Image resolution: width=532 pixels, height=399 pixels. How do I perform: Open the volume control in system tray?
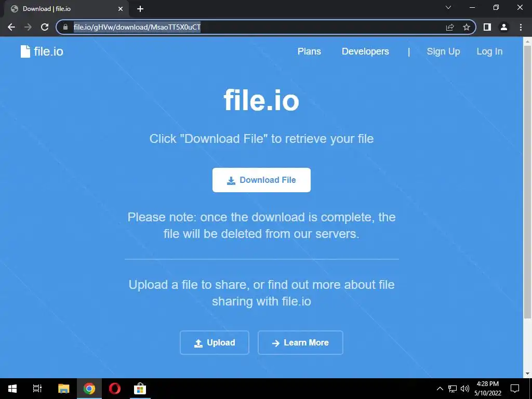click(x=465, y=389)
